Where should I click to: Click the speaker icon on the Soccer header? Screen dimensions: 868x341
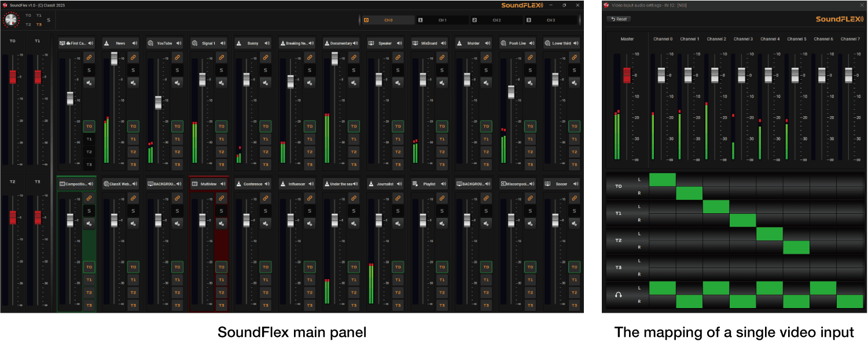tap(576, 184)
